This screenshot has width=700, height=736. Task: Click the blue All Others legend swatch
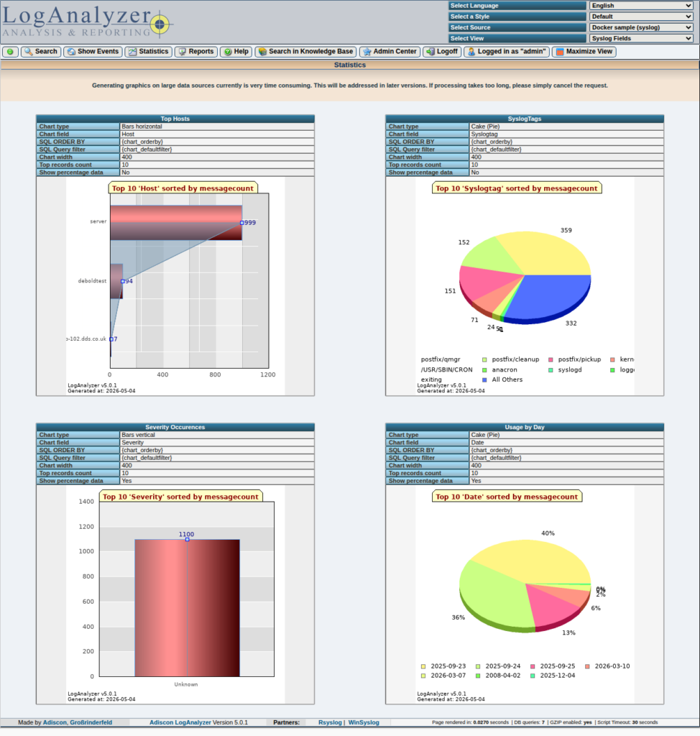(x=484, y=380)
